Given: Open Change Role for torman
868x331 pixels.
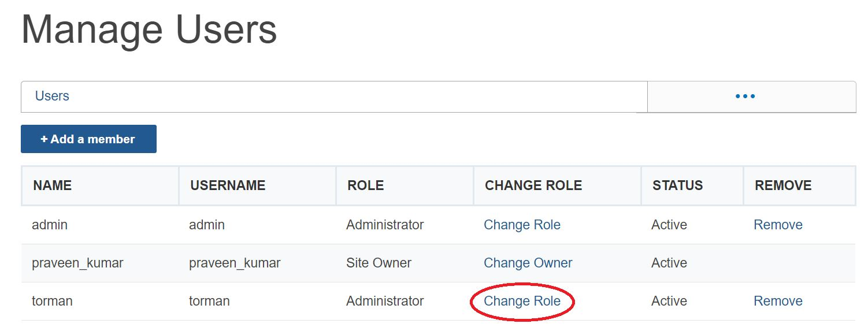Looking at the screenshot, I should tap(522, 301).
